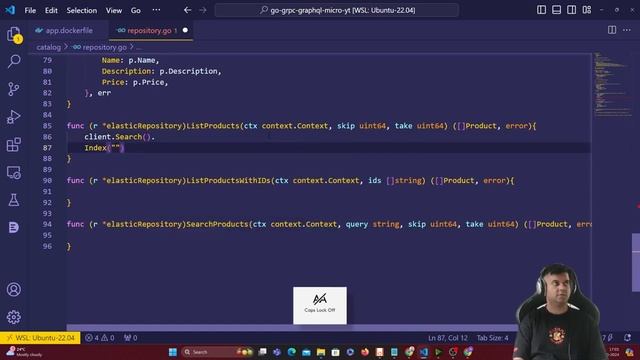Screen dimensions: 640x360
Task: Click the Price: p.Price line
Action: pyautogui.click(x=135, y=82)
